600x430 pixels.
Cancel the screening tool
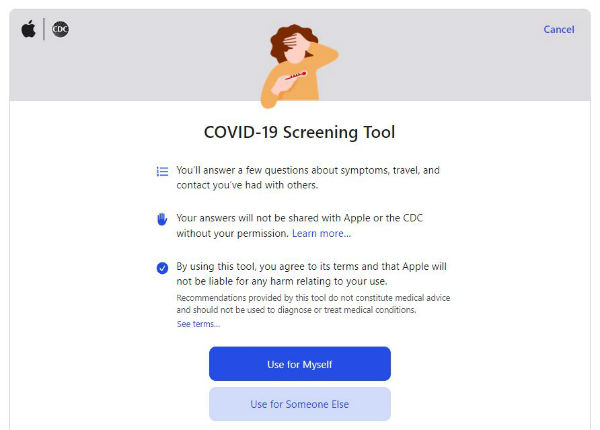point(559,29)
